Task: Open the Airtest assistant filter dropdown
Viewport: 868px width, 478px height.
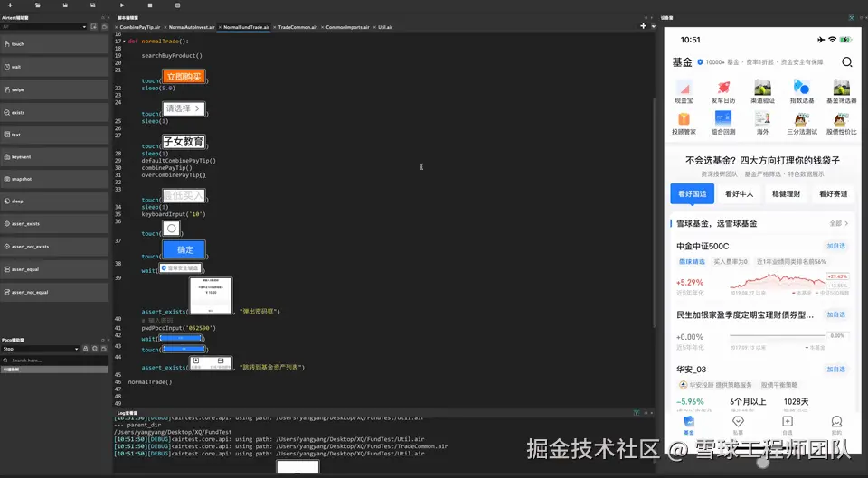Action: pyautogui.click(x=44, y=26)
